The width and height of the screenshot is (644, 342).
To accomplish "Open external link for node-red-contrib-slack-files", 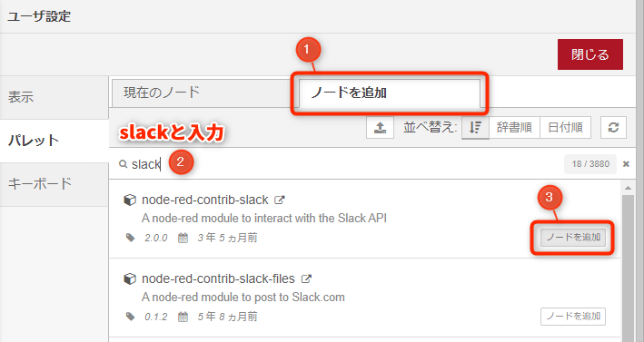I will coord(306,279).
